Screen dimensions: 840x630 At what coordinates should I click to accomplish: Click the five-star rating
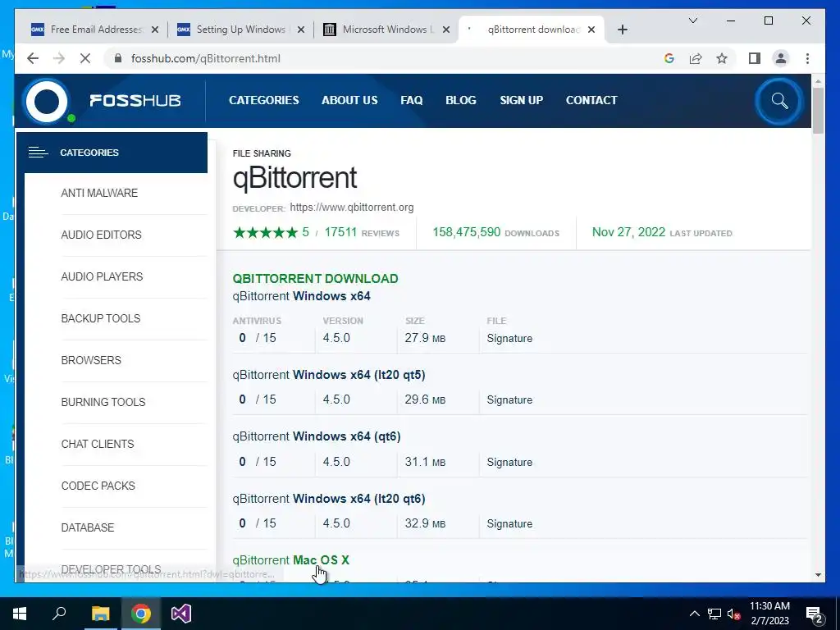265,232
